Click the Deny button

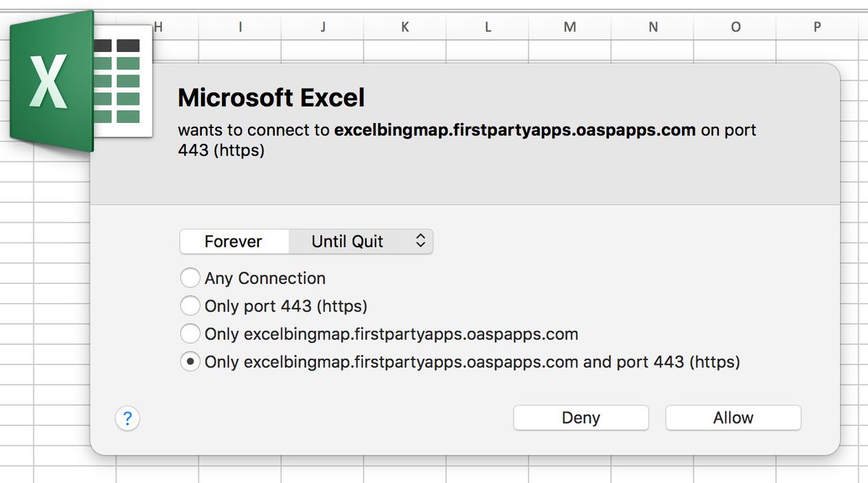coord(581,418)
